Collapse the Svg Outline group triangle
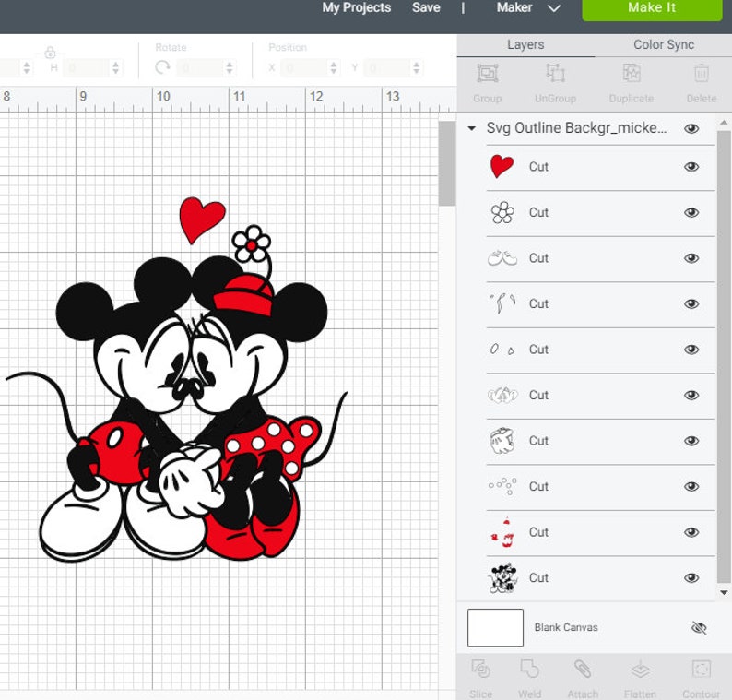 tap(471, 128)
